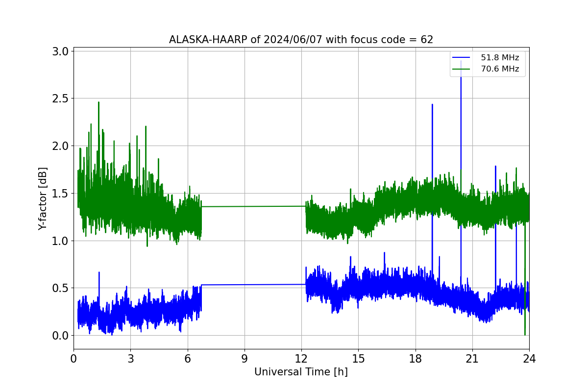The width and height of the screenshot is (588, 392).
Task: Click the x-axis tick label 18
Action: (416, 358)
